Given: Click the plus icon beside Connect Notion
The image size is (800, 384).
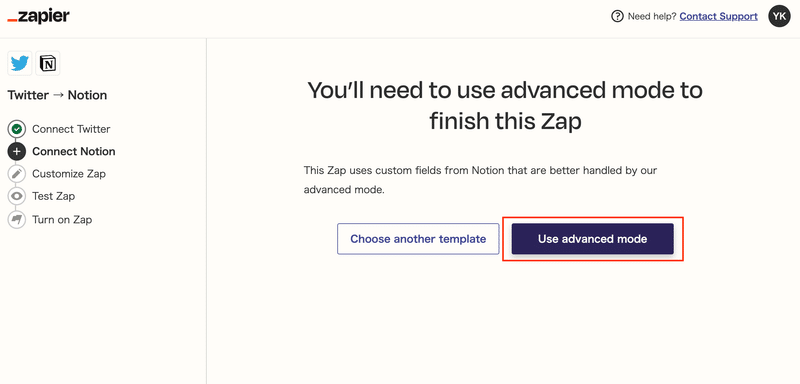Looking at the screenshot, I should [x=16, y=151].
